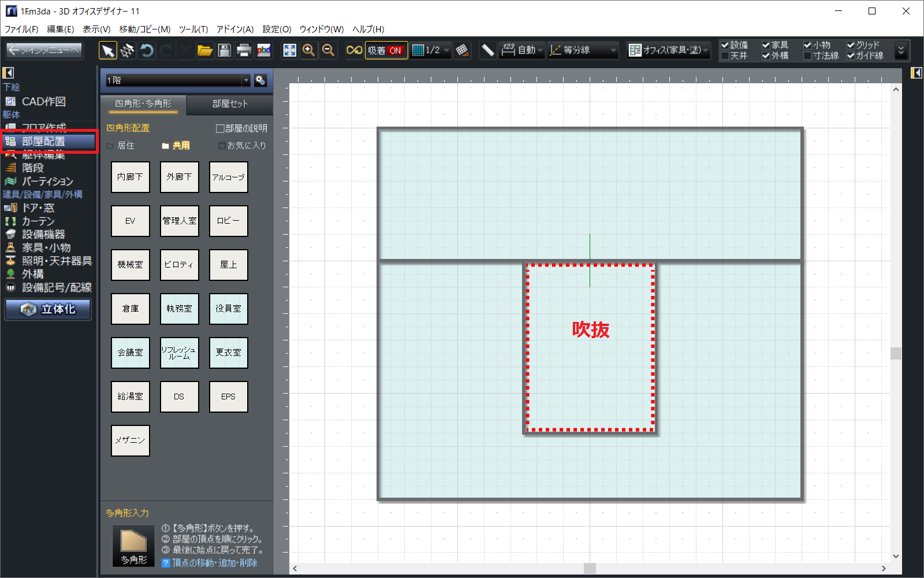Screen dimensions: 924x578
Task: Switch to the 部屋セット tab
Action: (230, 104)
